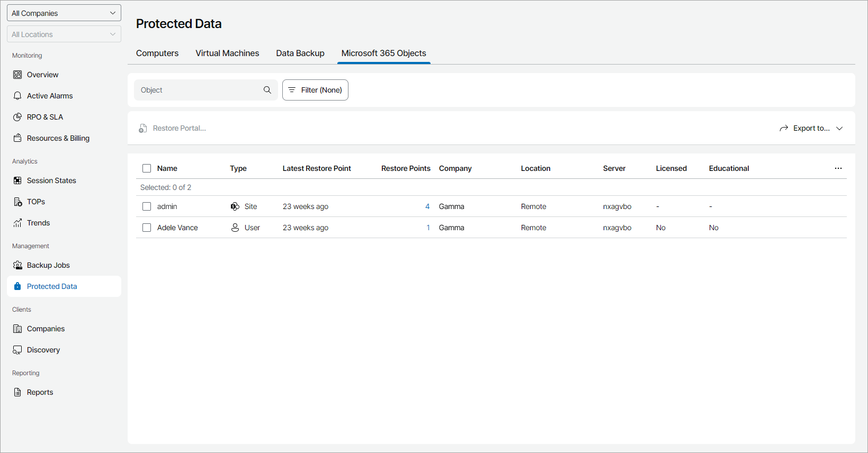Click the Backup Jobs icon

[17, 265]
